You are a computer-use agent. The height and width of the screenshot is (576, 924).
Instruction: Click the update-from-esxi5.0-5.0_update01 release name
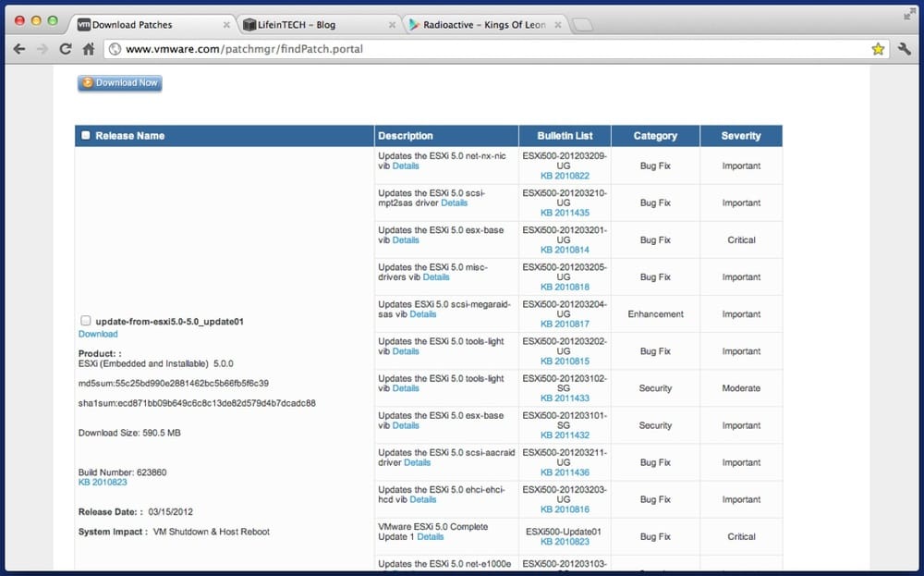coord(170,322)
